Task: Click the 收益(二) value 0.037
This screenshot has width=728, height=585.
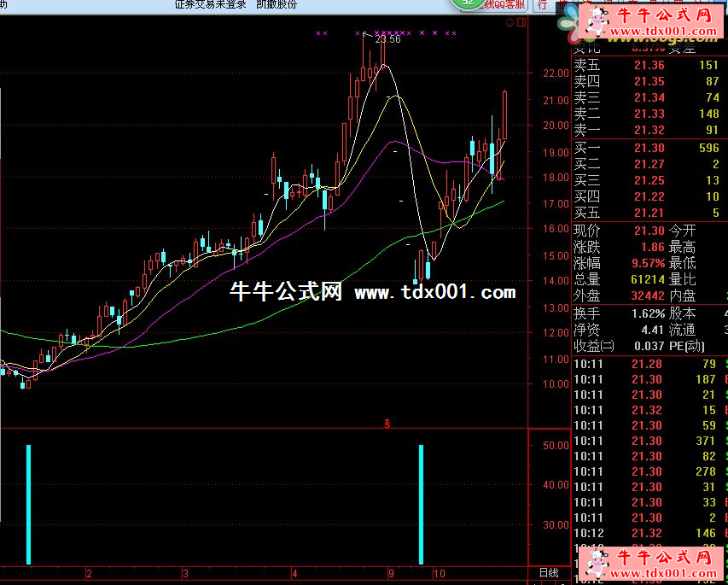Action: tap(649, 346)
